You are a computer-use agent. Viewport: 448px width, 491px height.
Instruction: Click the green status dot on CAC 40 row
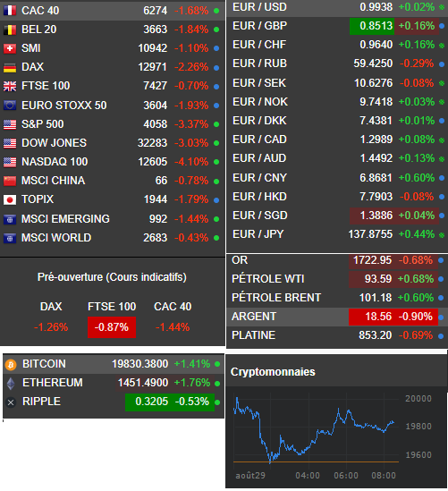click(x=216, y=11)
